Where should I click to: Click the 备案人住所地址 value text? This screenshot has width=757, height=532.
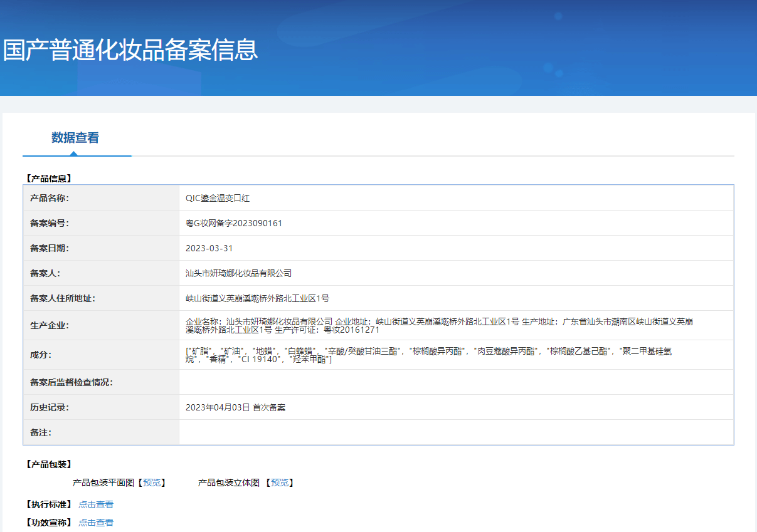[257, 298]
